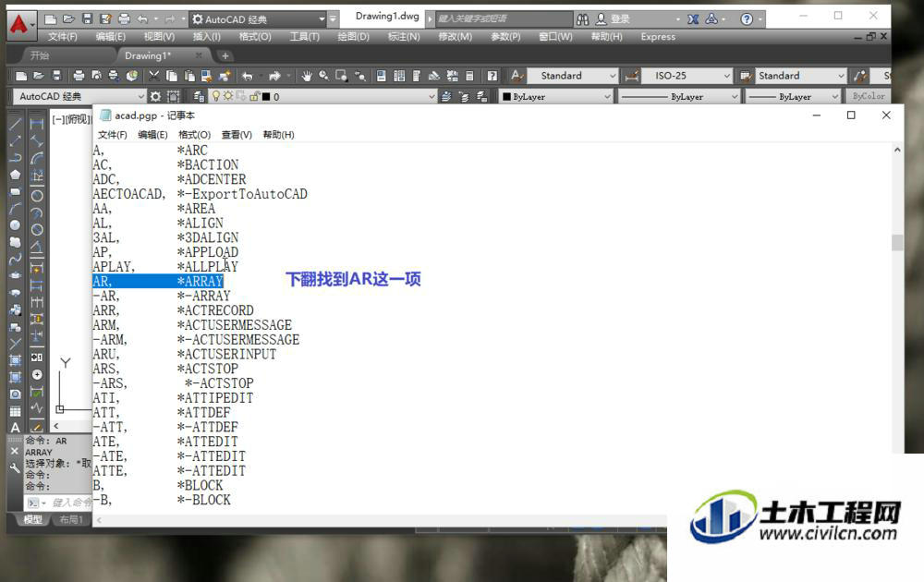This screenshot has height=582, width=924.
Task: Click the search keyword input field
Action: coord(504,18)
